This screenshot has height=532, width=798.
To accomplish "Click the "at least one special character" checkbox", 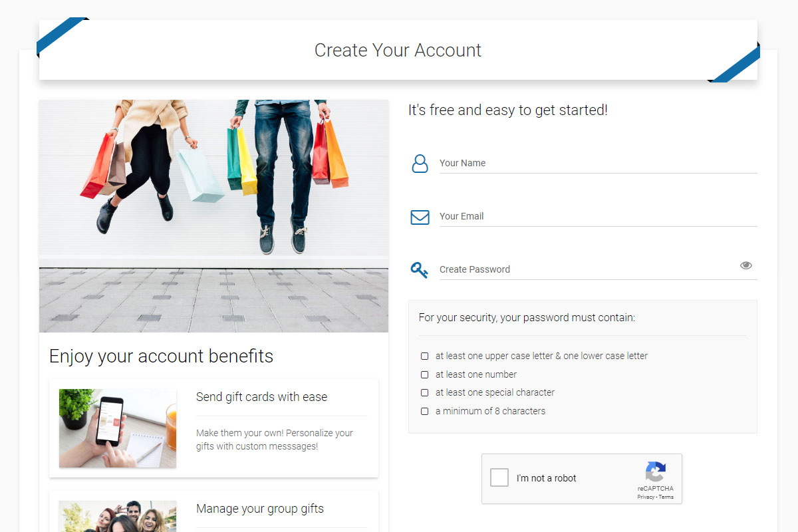I will point(424,393).
